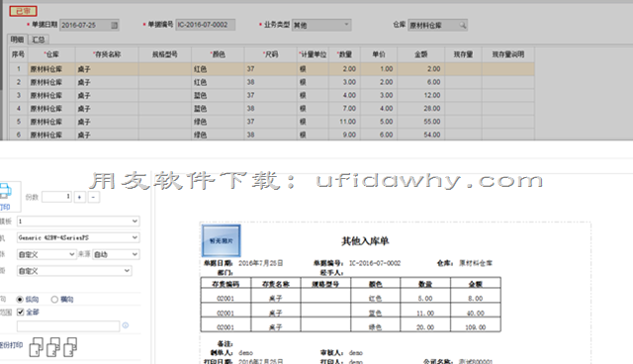633x364 pixels.
Task: Click the printer icon above 打印
Action: (6, 191)
